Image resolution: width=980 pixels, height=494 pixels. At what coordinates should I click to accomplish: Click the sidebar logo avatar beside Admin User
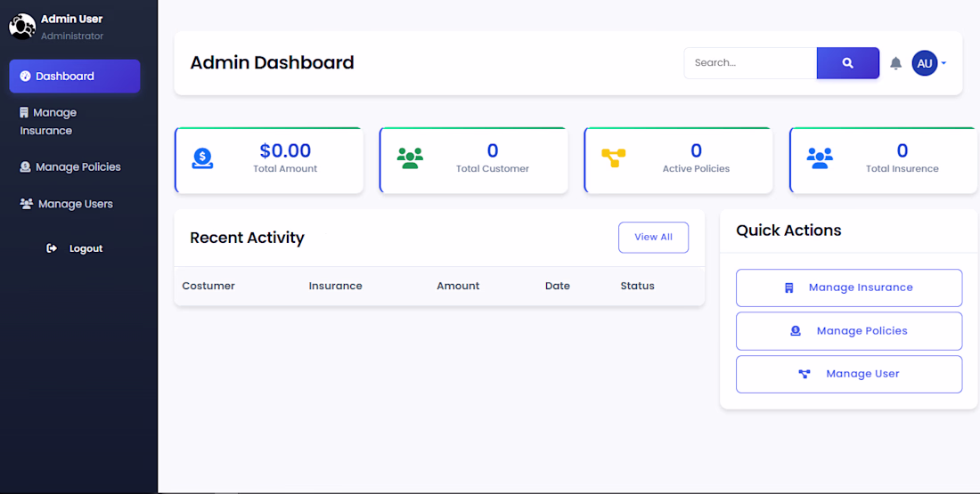(x=22, y=26)
